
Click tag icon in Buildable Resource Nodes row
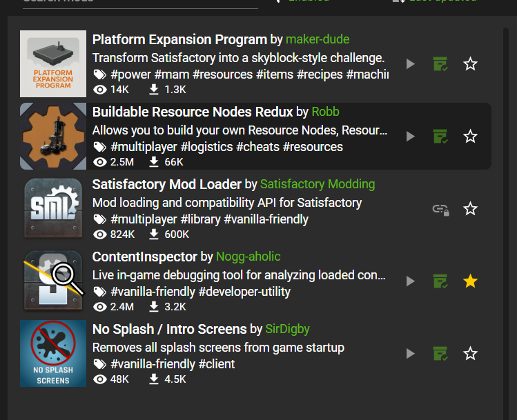pos(99,147)
